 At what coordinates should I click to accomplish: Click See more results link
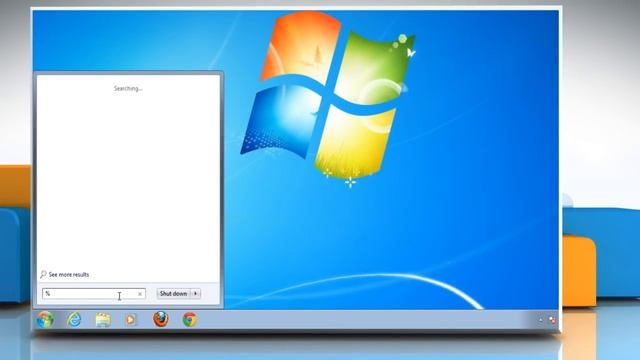(69, 275)
